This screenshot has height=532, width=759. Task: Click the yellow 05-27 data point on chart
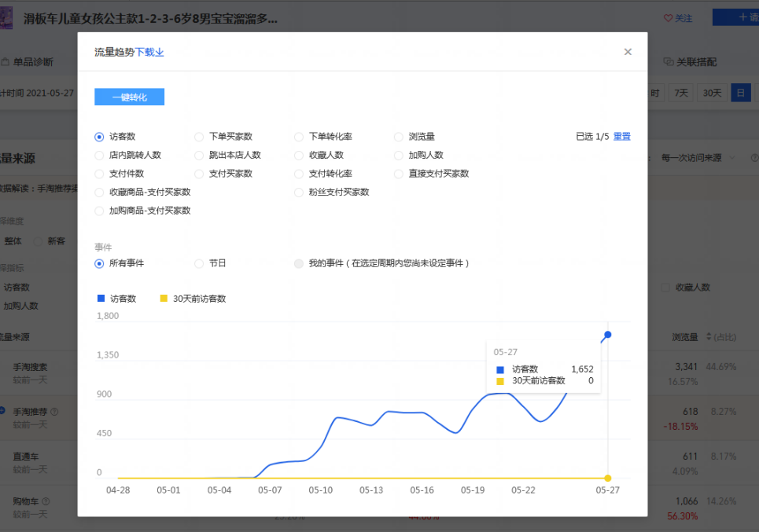pyautogui.click(x=608, y=478)
